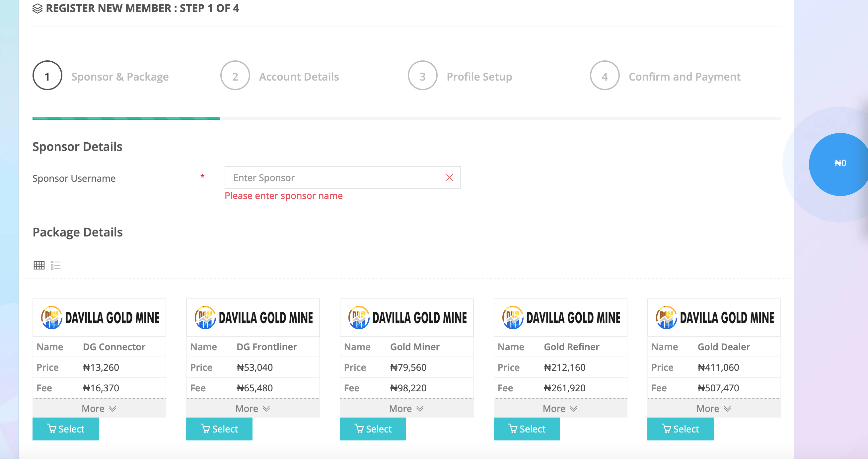Click the ₦65,480 fee of DG Frontliner
The image size is (868, 459).
click(254, 388)
